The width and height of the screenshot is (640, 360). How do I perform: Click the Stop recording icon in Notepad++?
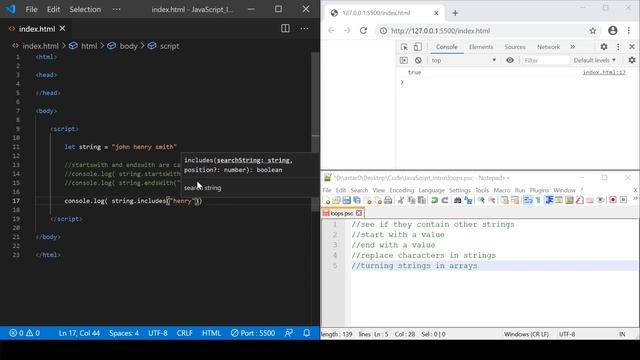click(623, 200)
